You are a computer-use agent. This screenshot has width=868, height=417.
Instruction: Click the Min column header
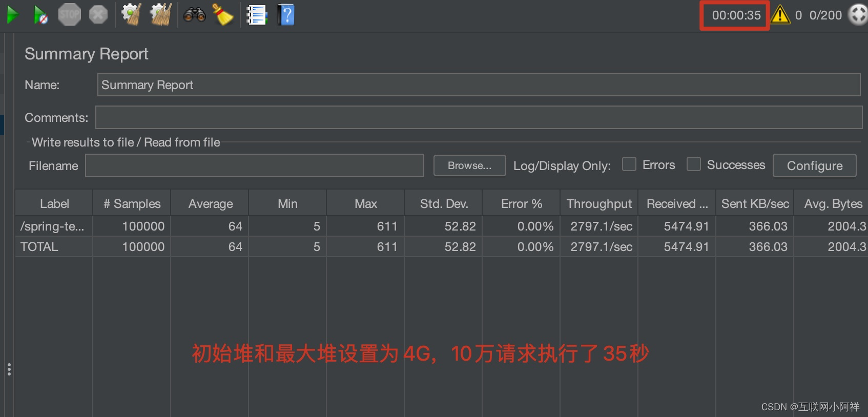(287, 203)
